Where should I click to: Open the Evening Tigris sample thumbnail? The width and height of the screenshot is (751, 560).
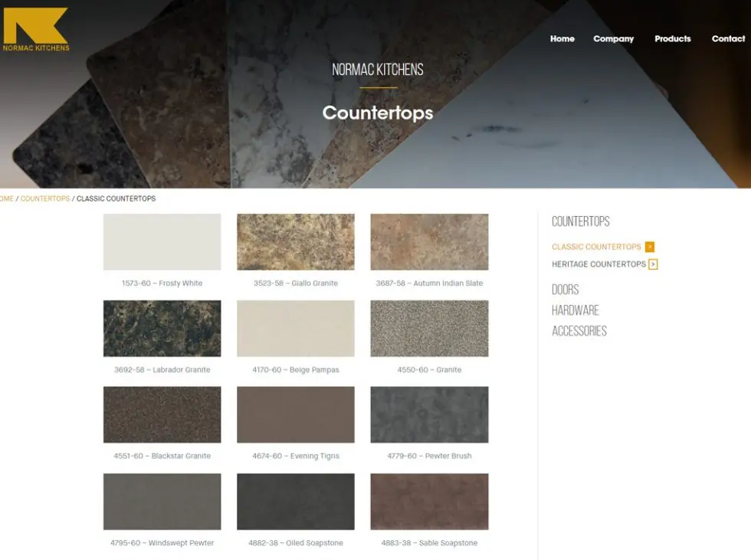coord(296,414)
